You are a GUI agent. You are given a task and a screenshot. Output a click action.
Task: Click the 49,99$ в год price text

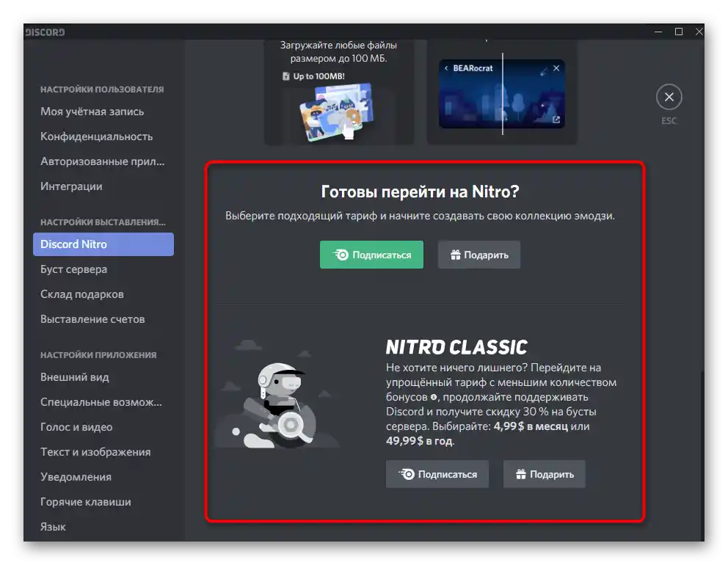click(419, 441)
